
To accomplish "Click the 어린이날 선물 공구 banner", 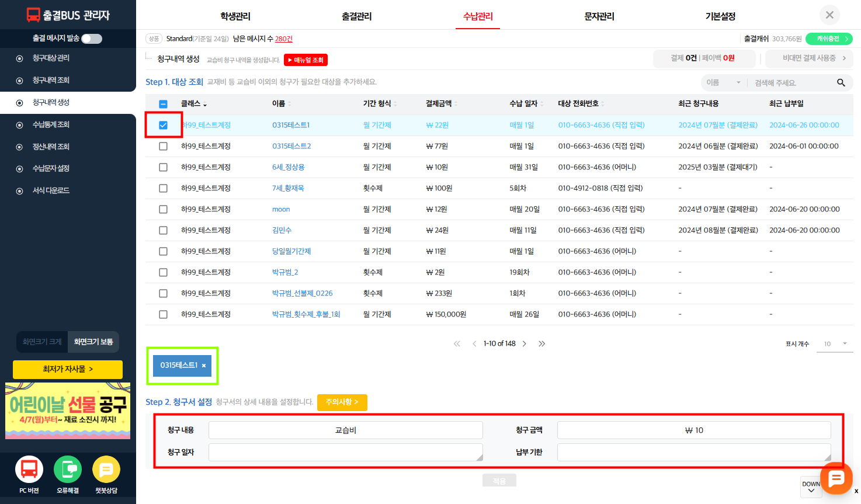I will [x=68, y=411].
